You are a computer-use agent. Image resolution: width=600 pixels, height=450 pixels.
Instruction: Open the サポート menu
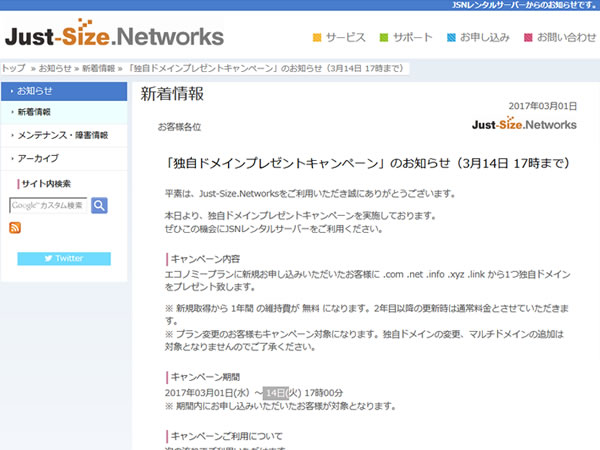click(x=412, y=38)
